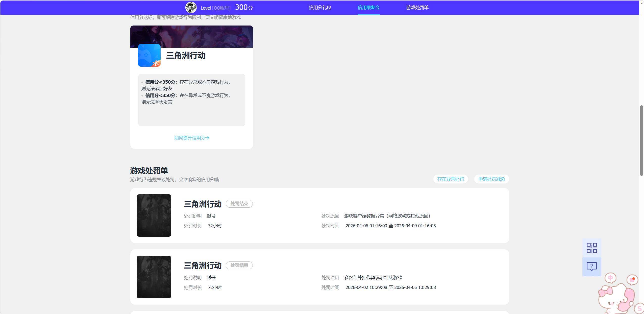
Task: Click the 300分 credit score
Action: (x=244, y=7)
